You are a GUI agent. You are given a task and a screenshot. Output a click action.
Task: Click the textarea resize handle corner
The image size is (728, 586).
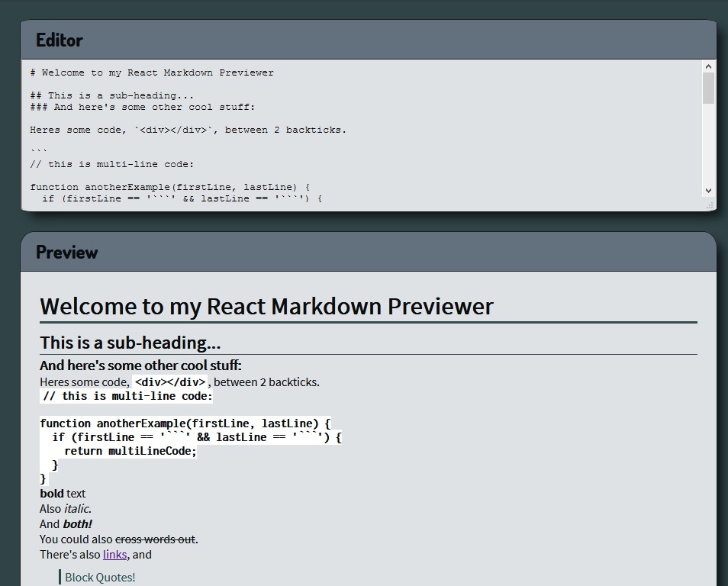coord(710,204)
